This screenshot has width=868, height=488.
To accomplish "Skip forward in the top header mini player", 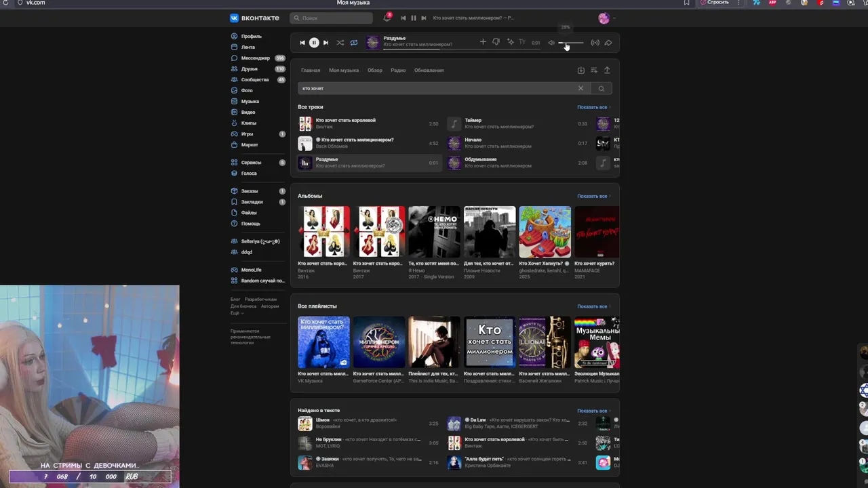I will (424, 18).
